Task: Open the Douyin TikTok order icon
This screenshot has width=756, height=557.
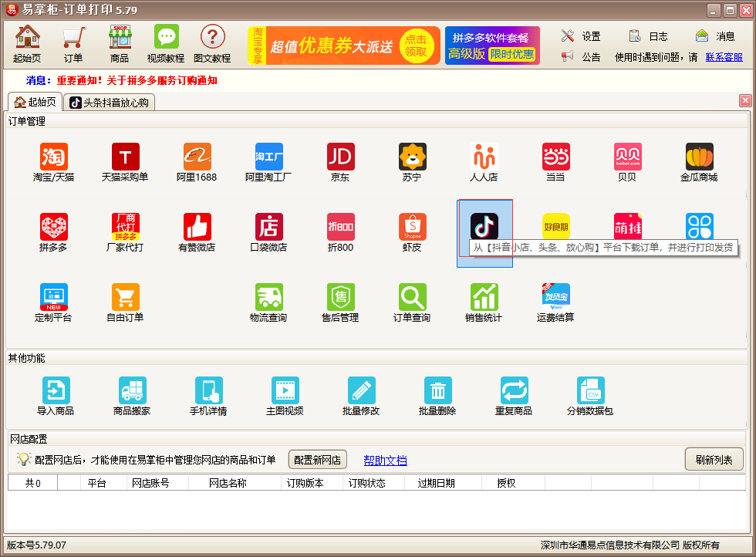Action: coord(484,227)
